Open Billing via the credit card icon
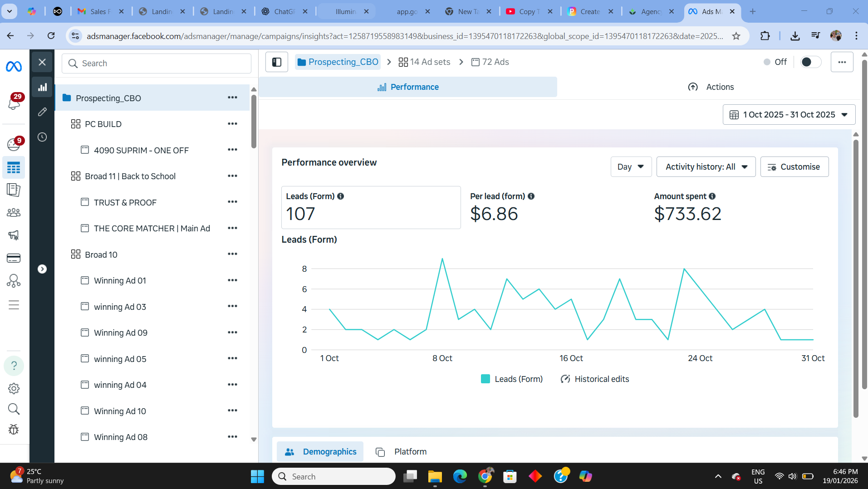The height and width of the screenshot is (489, 868). [14, 258]
